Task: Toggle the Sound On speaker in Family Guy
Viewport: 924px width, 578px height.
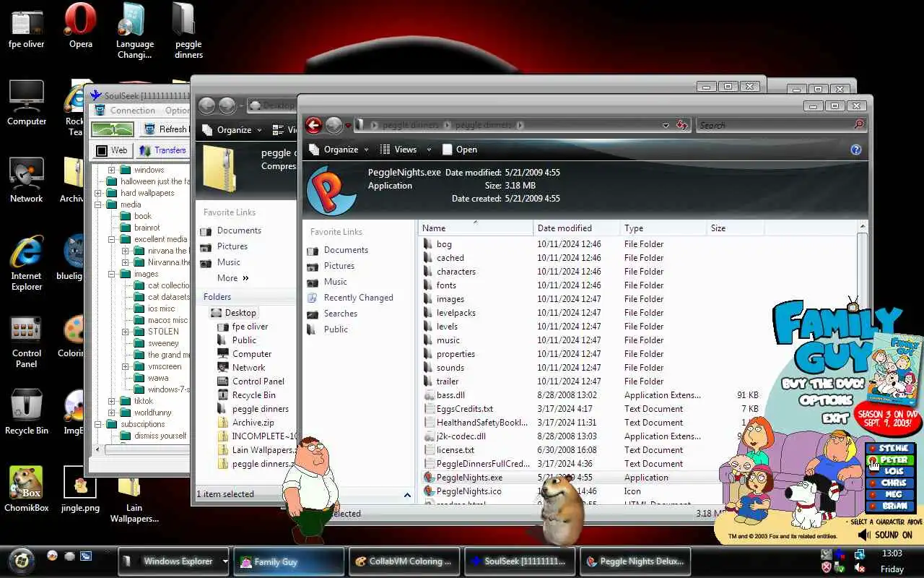Action: (x=864, y=535)
